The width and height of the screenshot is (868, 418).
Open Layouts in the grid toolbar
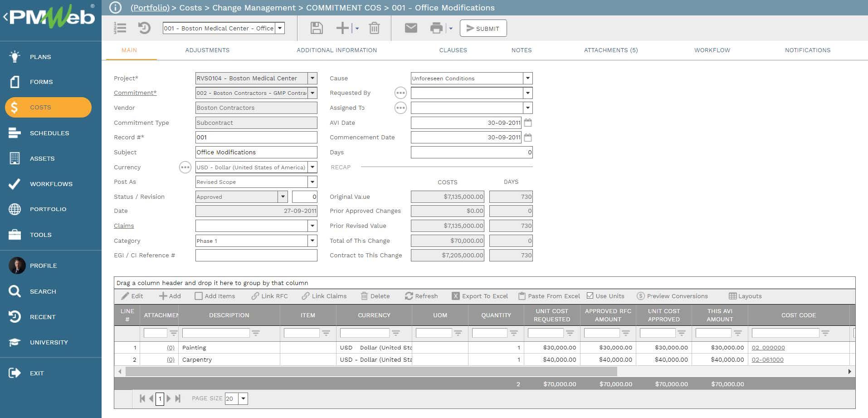[x=745, y=296]
